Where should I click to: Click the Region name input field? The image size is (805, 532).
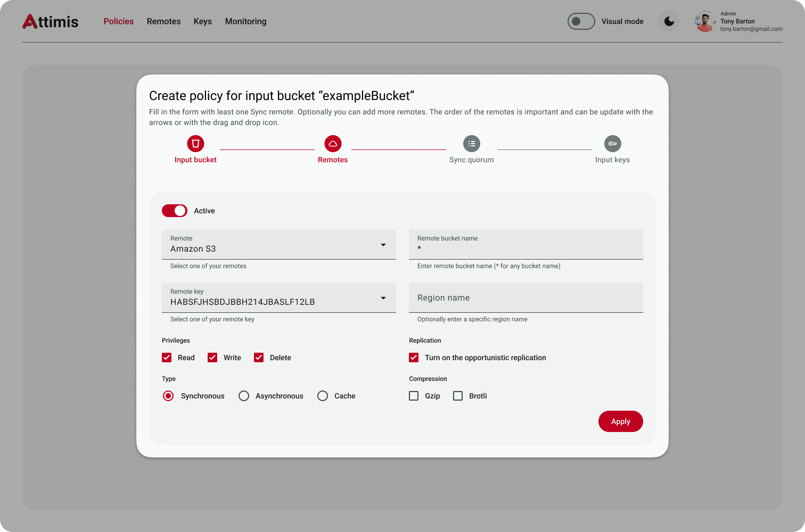click(x=525, y=298)
